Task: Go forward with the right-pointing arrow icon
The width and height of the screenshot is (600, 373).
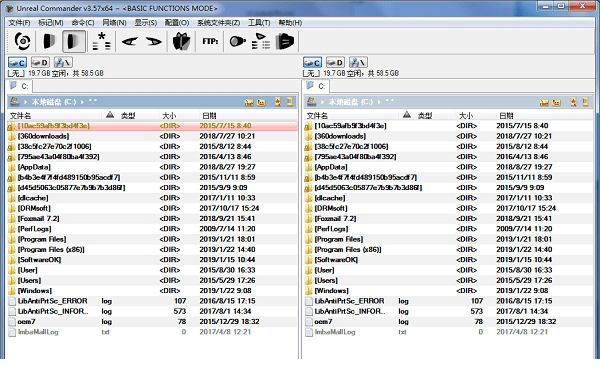Action: [154, 41]
